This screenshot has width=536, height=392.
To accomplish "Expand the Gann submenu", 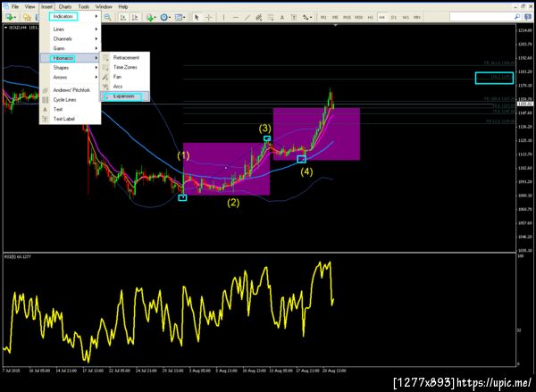I will coord(70,48).
